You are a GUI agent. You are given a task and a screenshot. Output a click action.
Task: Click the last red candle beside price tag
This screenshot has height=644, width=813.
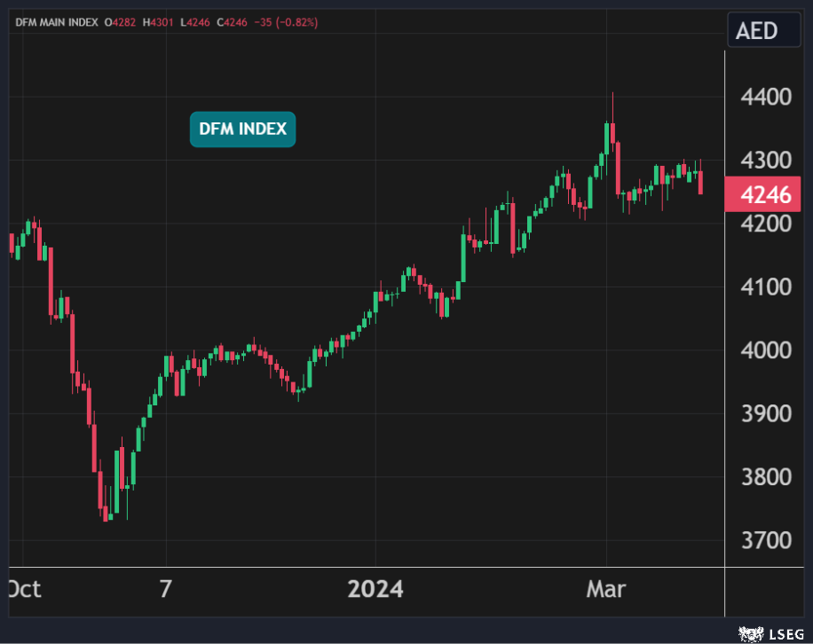pyautogui.click(x=701, y=182)
